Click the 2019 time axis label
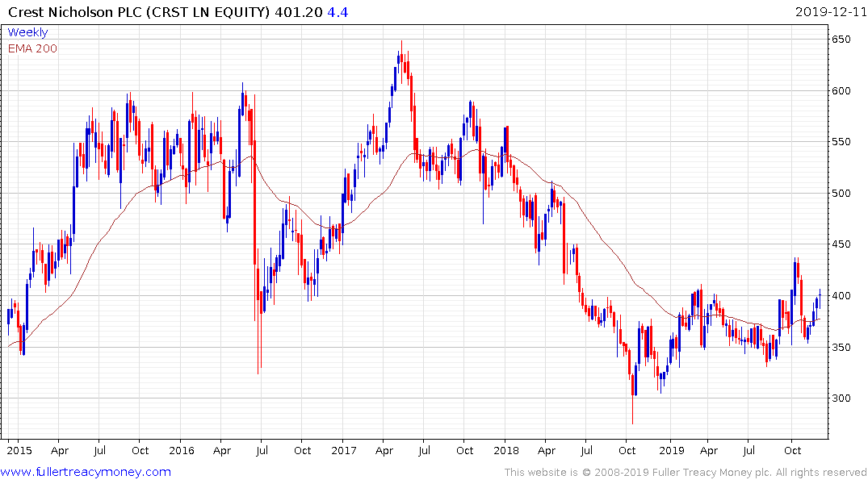This screenshot has width=868, height=484. pyautogui.click(x=672, y=450)
